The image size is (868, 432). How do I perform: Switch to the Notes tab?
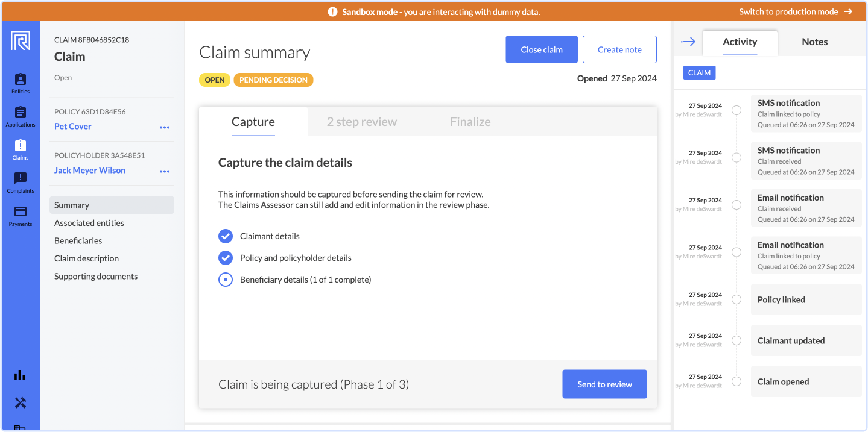[814, 42]
